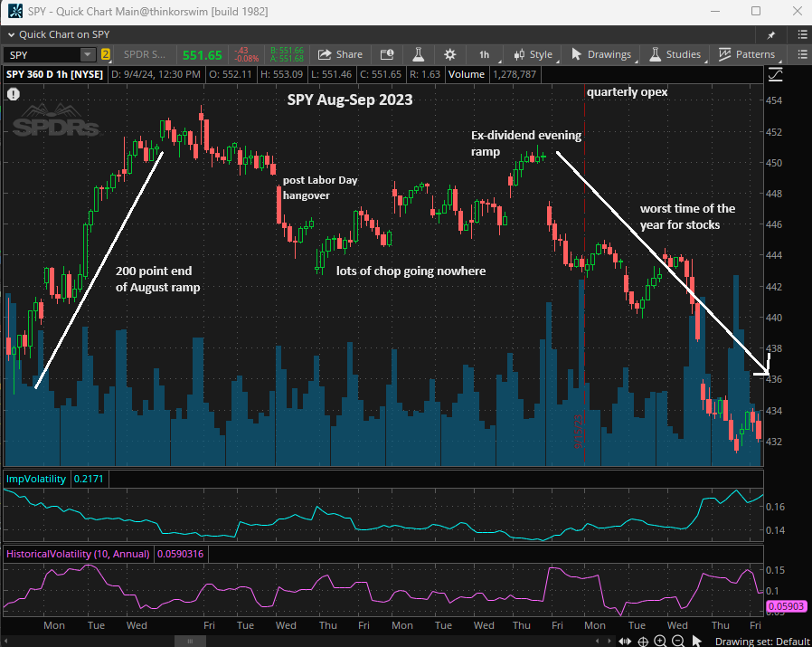Viewport: 812px width, 647px height.
Task: Click the SPDR S... description label
Action: pyautogui.click(x=145, y=54)
